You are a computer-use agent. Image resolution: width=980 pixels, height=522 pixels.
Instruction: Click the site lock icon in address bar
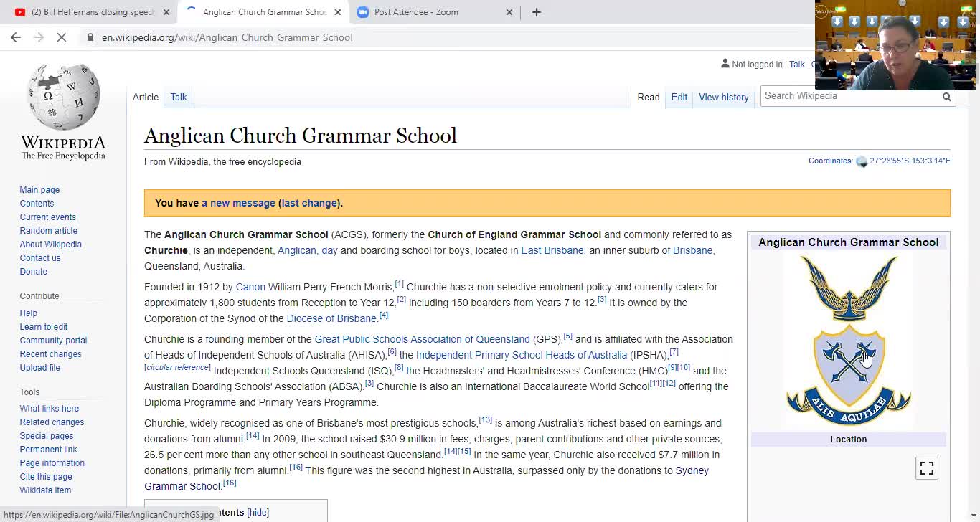[x=90, y=37]
